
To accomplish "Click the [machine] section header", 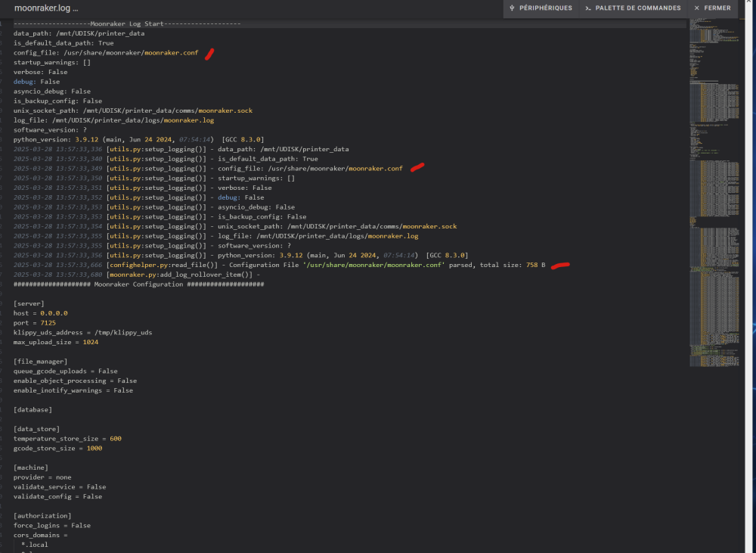I will click(30, 468).
